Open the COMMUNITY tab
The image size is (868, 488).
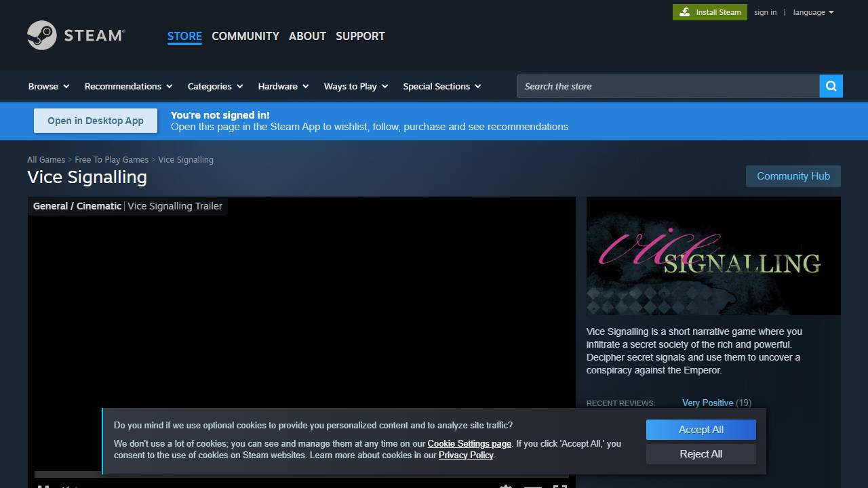click(245, 36)
